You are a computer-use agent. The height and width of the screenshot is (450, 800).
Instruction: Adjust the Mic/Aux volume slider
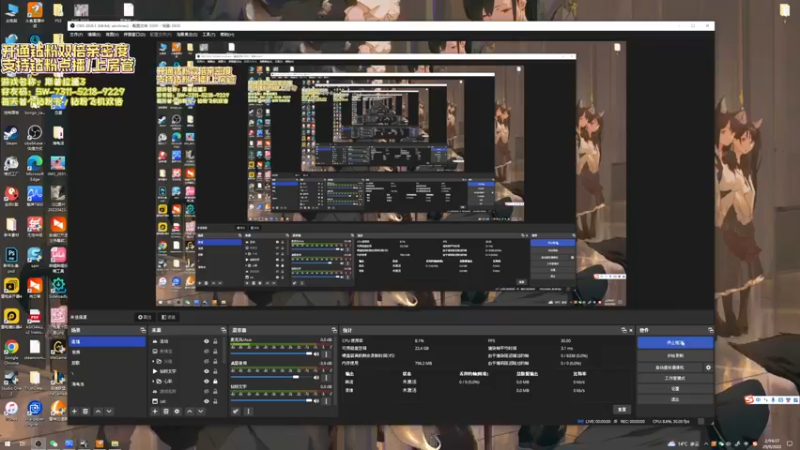(x=271, y=354)
